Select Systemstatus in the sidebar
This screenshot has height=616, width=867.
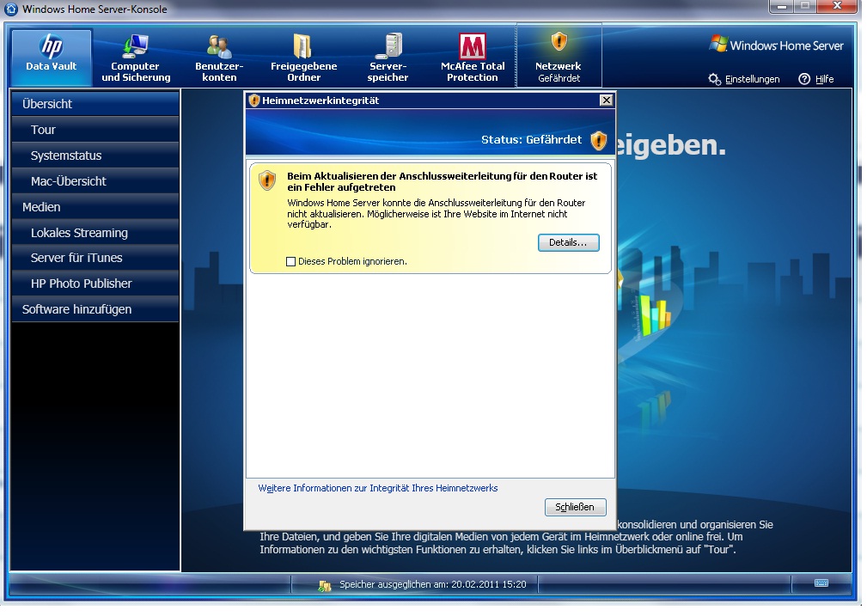(95, 156)
